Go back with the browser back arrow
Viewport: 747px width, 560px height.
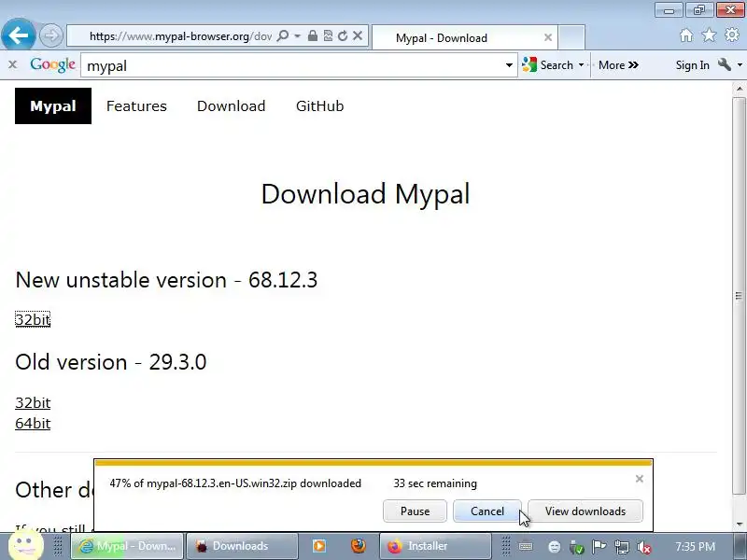(18, 35)
